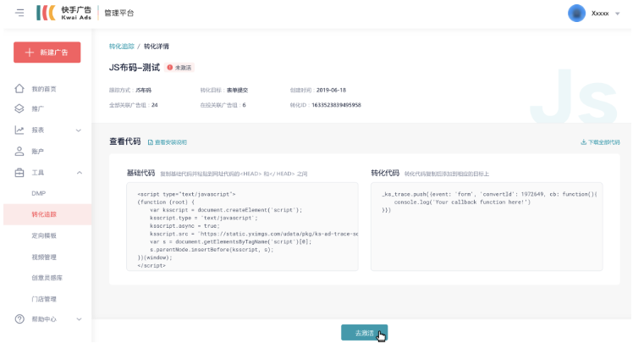
Task: Click the 账户 person icon
Action: click(x=19, y=152)
